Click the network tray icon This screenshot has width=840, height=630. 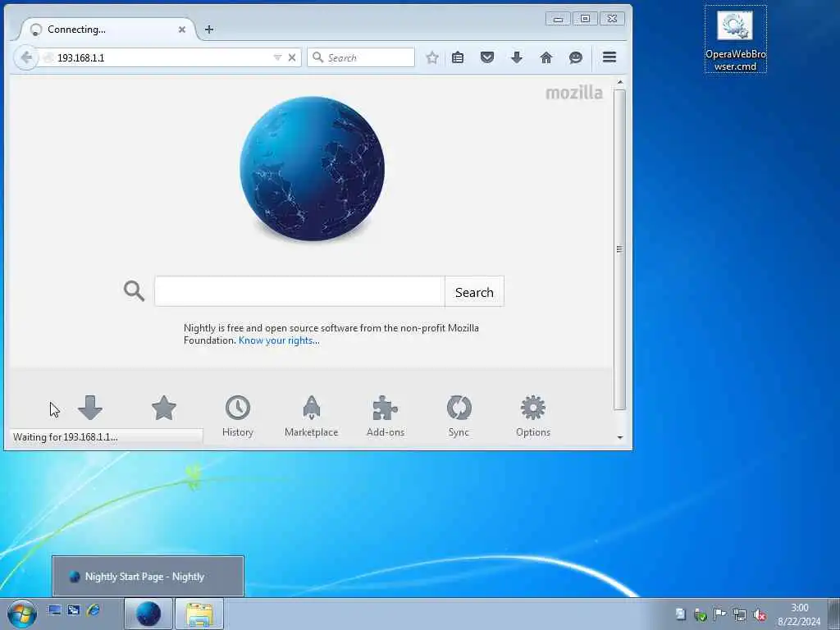click(740, 614)
